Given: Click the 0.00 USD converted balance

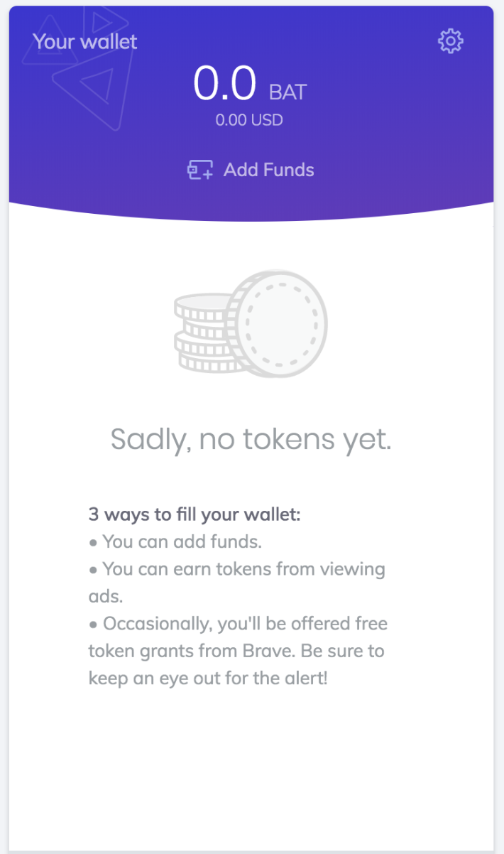Looking at the screenshot, I should pos(249,120).
